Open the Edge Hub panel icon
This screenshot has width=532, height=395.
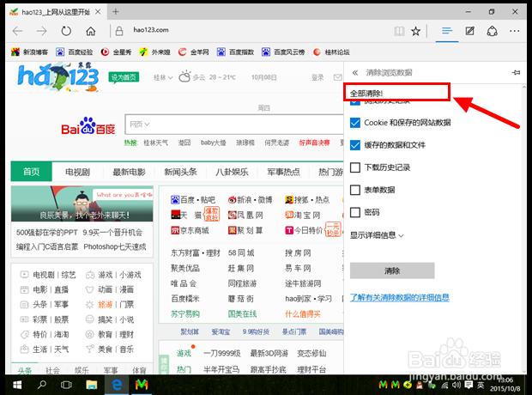coord(447,31)
